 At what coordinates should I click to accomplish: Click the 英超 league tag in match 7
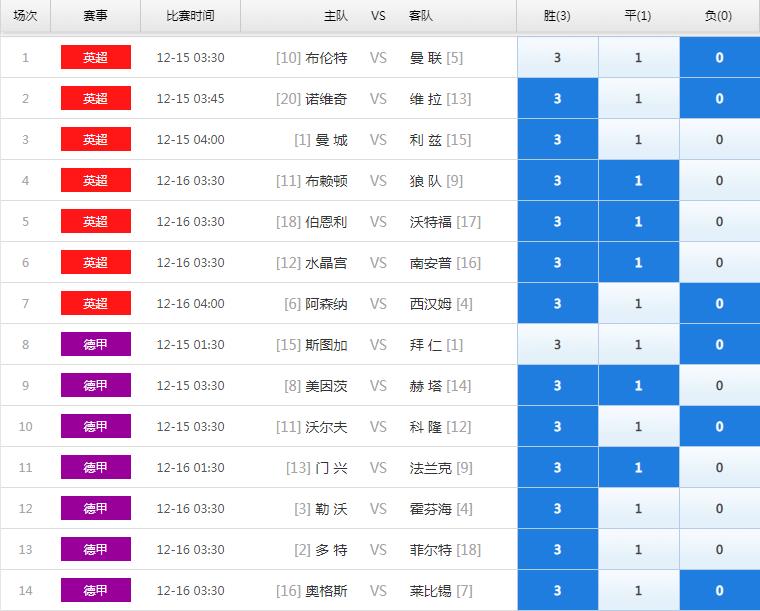(x=96, y=303)
